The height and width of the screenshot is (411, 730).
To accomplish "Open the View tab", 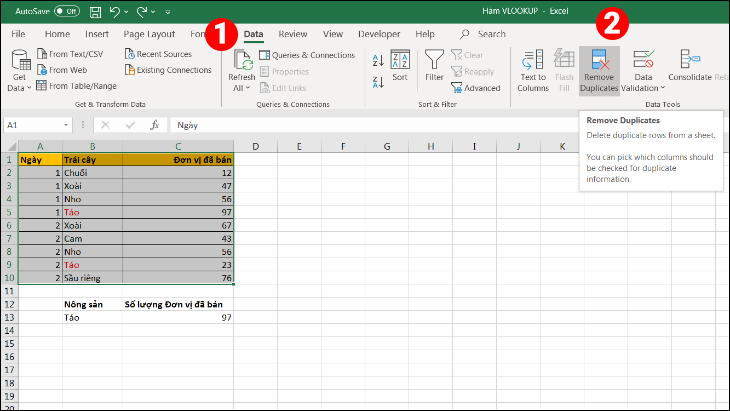I will [x=333, y=34].
